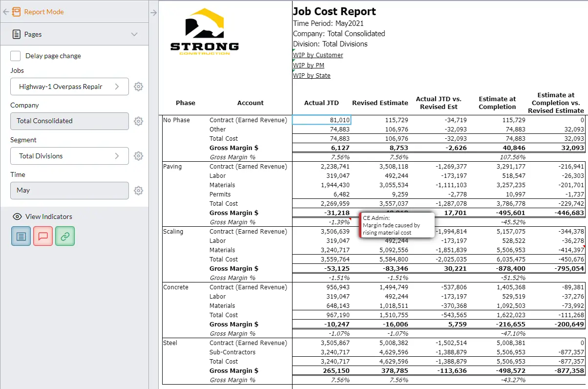
Task: Select Paving Gross Margin $ -446,683 cell
Action: pos(556,213)
